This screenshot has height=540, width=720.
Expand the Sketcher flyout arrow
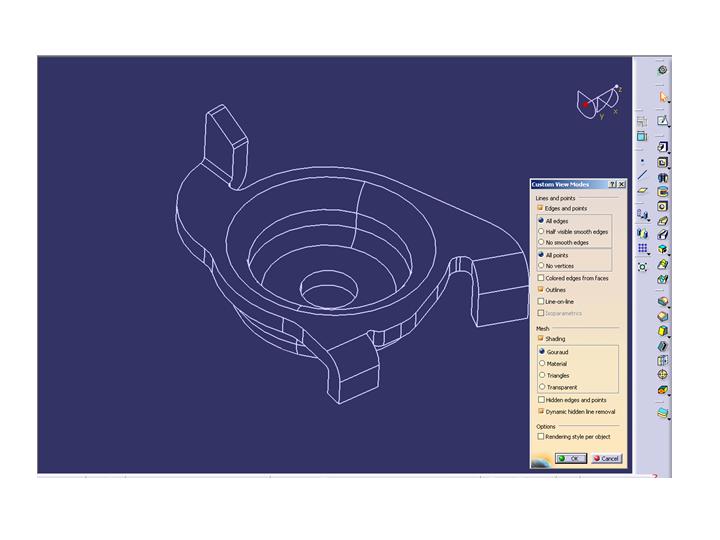tap(669, 126)
